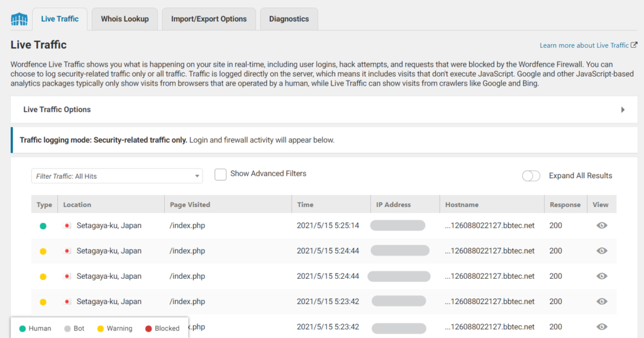644x338 pixels.
Task: Open the Filter Traffic: All Hits dropdown
Action: click(117, 176)
